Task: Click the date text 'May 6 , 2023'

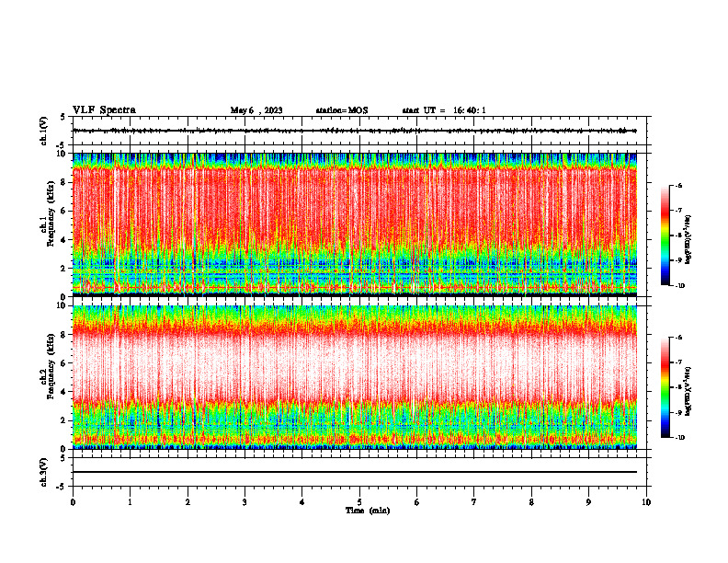Action: tap(256, 110)
